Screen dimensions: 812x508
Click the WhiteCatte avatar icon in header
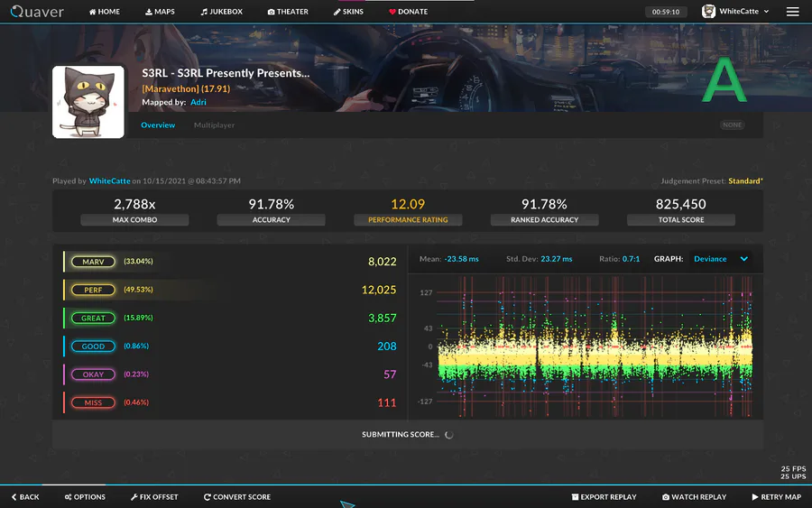708,12
